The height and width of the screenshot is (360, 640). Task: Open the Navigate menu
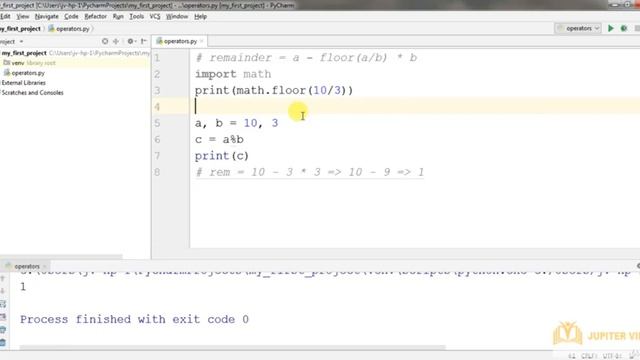[x=47, y=16]
